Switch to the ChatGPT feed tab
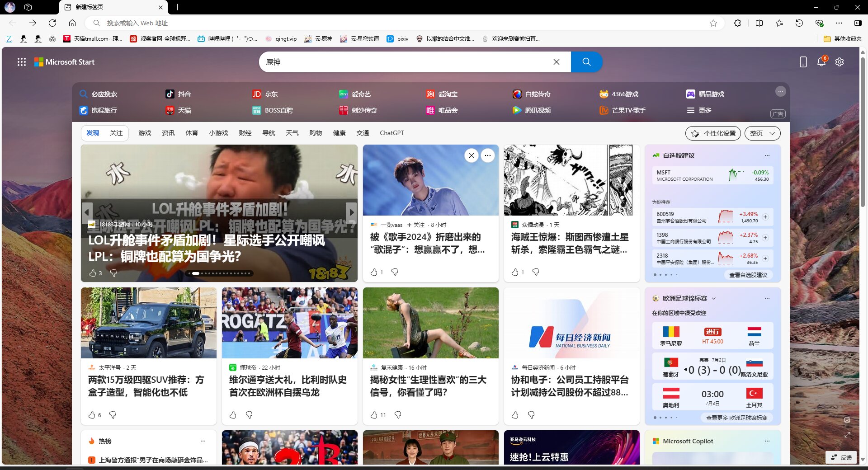Viewport: 868px width, 470px height. [x=392, y=133]
